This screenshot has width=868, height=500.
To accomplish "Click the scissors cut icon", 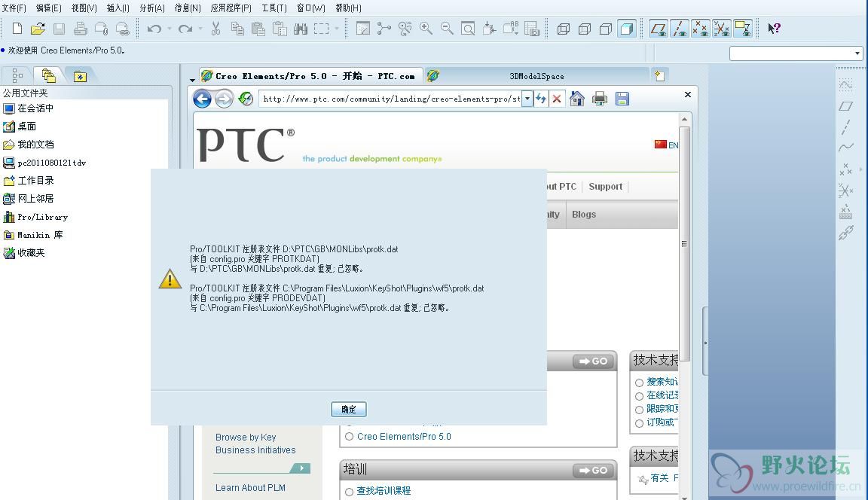I will (x=216, y=29).
